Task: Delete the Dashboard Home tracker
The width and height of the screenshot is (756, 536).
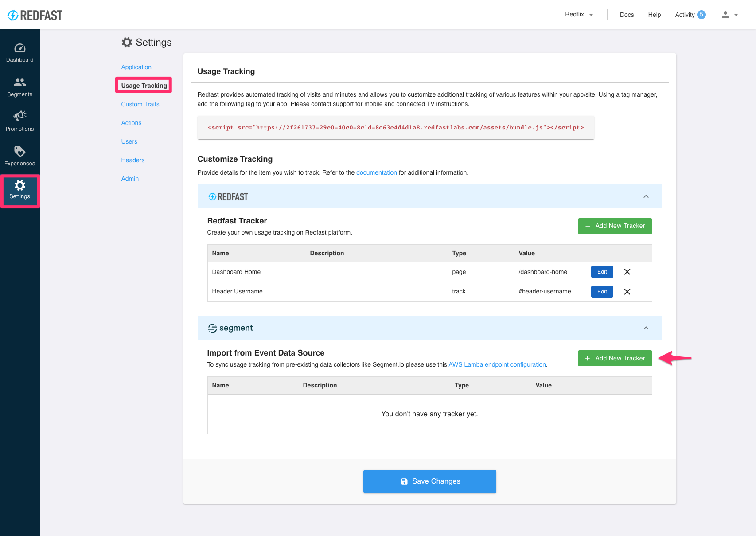Action: [627, 272]
